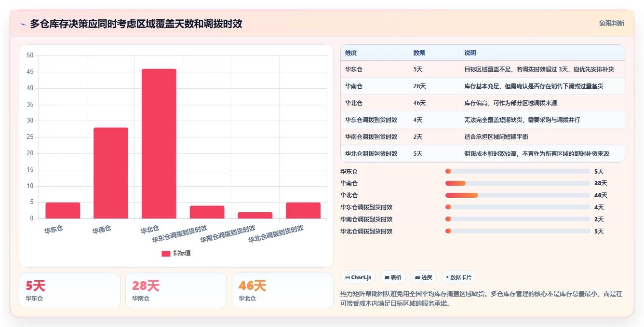Click description 库存基本充足，但需确认是否存在销售下滑或过量备货
Screen dimensions: 644x327
point(534,86)
